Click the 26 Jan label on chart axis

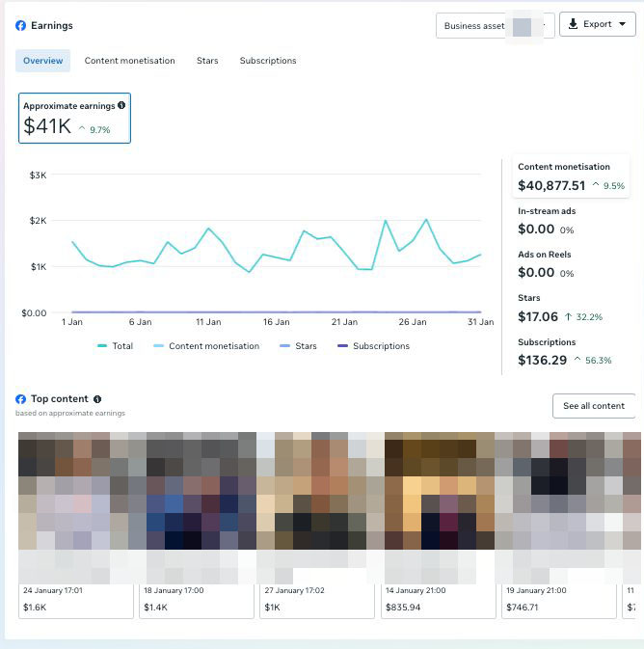click(x=413, y=322)
